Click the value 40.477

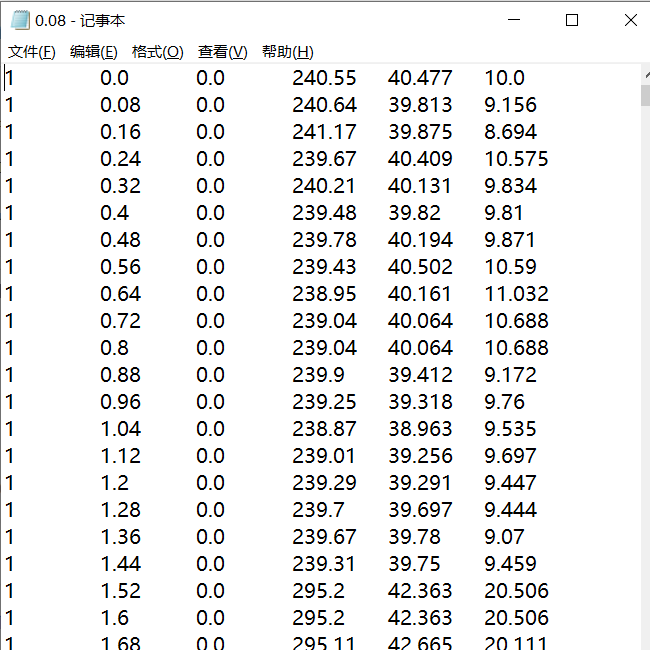tap(420, 78)
